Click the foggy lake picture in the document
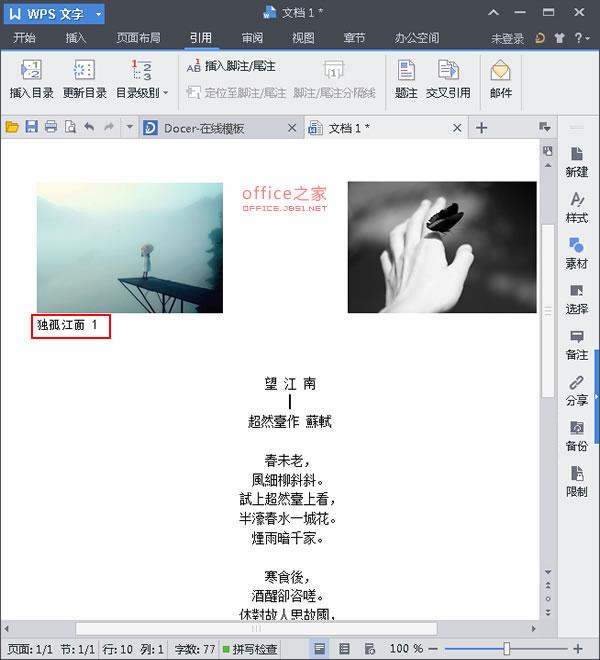Screen dimensions: 600x660 coord(130,248)
